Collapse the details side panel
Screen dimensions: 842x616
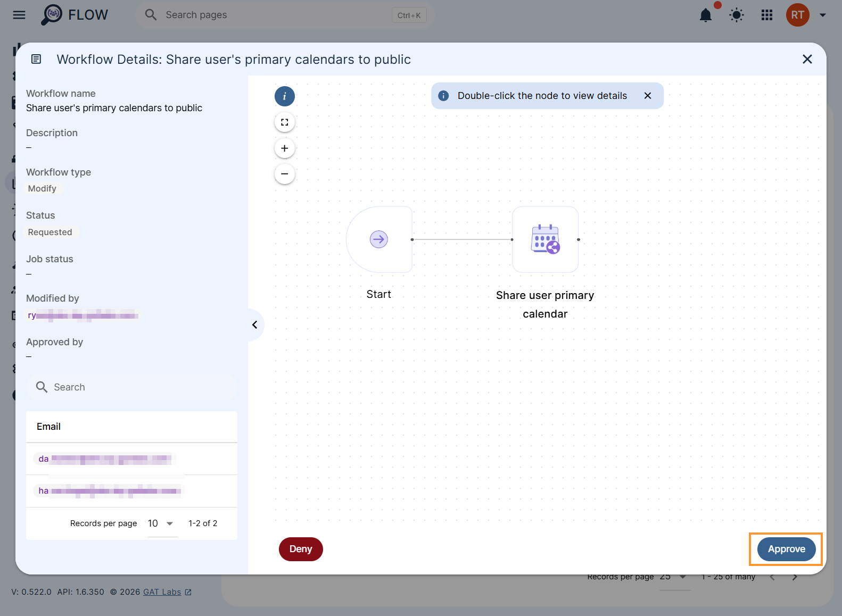click(255, 324)
